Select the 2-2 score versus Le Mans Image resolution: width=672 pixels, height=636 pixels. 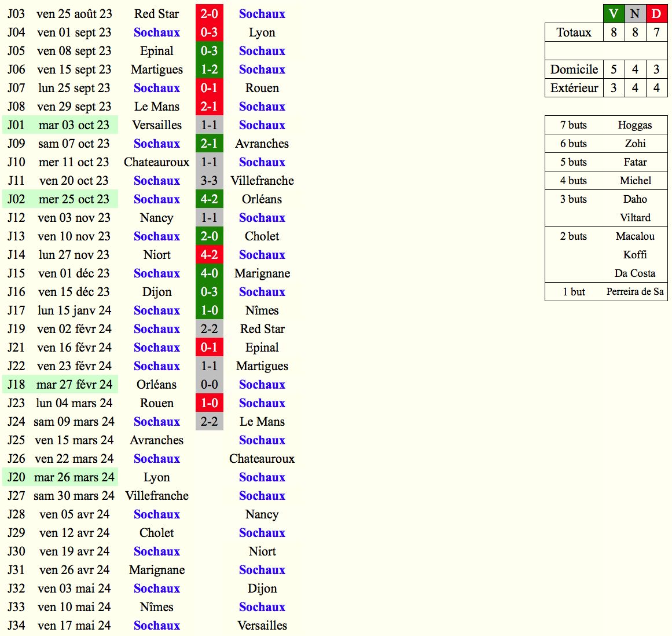pyautogui.click(x=209, y=421)
